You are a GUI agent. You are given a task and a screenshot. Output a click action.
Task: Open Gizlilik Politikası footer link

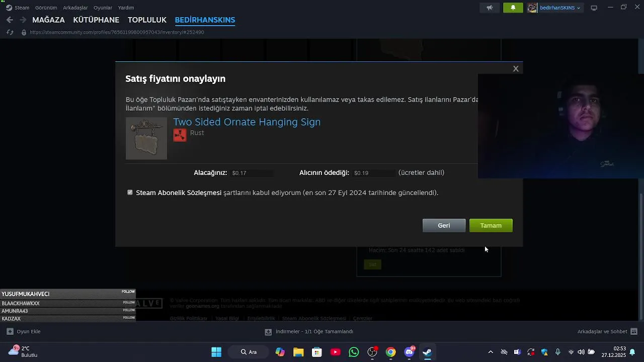188,318
